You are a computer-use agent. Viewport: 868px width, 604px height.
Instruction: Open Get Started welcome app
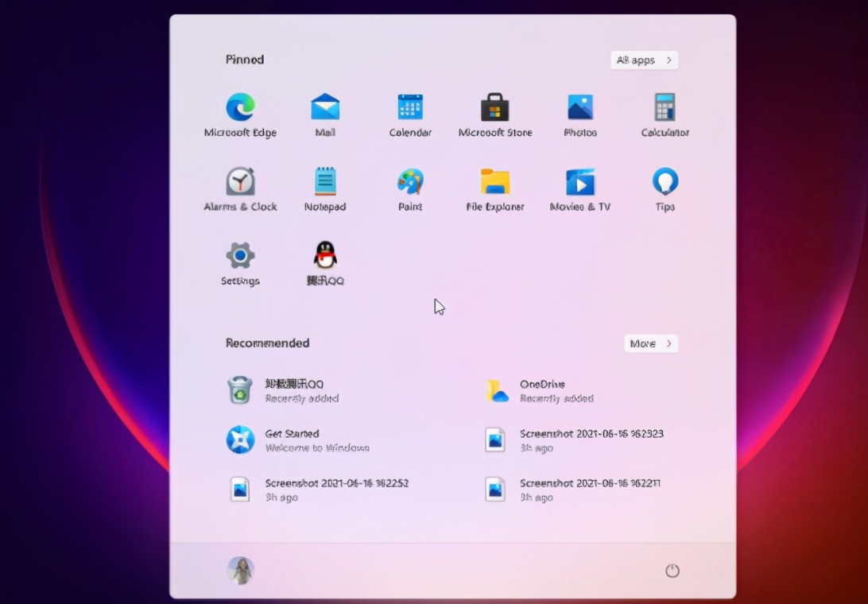(x=298, y=440)
